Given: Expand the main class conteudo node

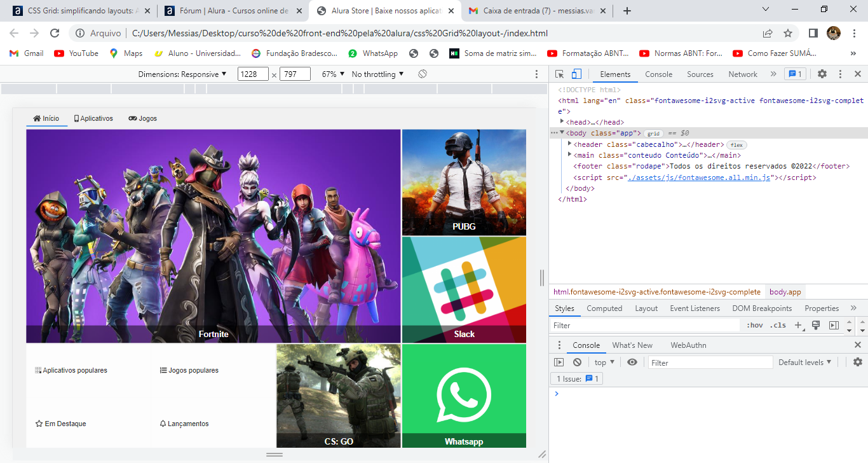Looking at the screenshot, I should [569, 155].
